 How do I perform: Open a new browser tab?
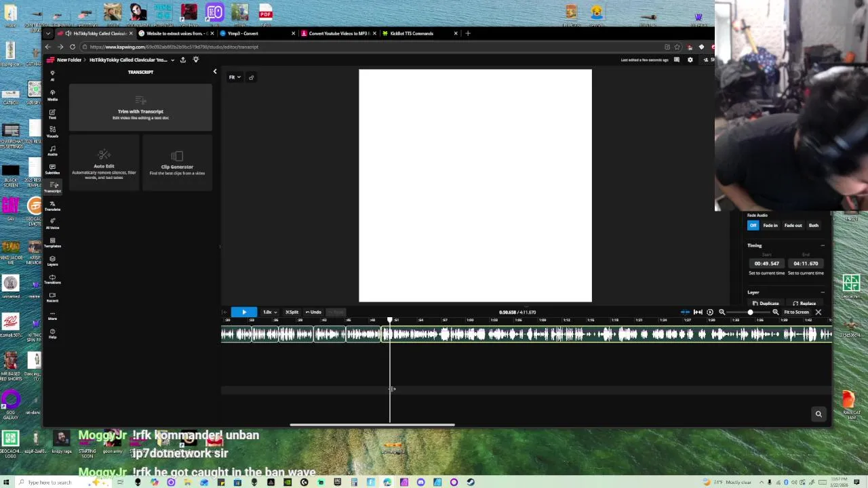coord(467,33)
